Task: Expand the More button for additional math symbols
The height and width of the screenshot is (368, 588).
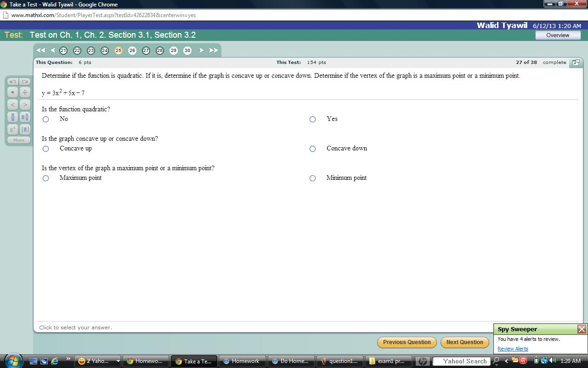Action: (18, 140)
